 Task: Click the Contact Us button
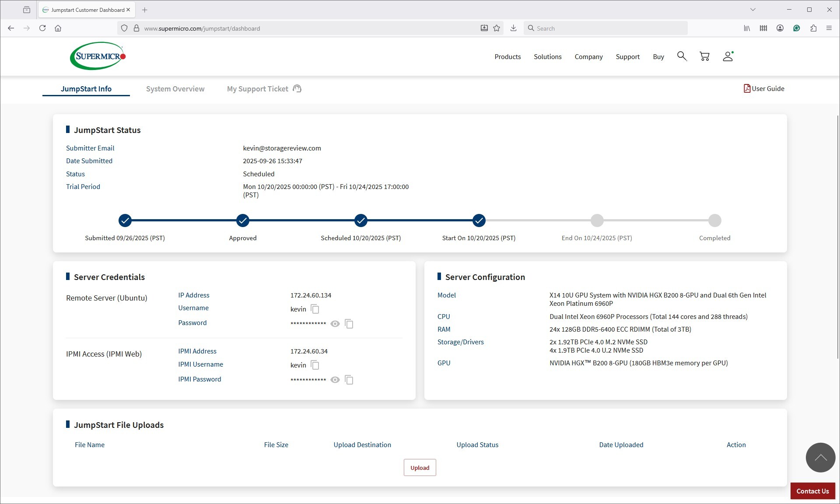click(812, 491)
